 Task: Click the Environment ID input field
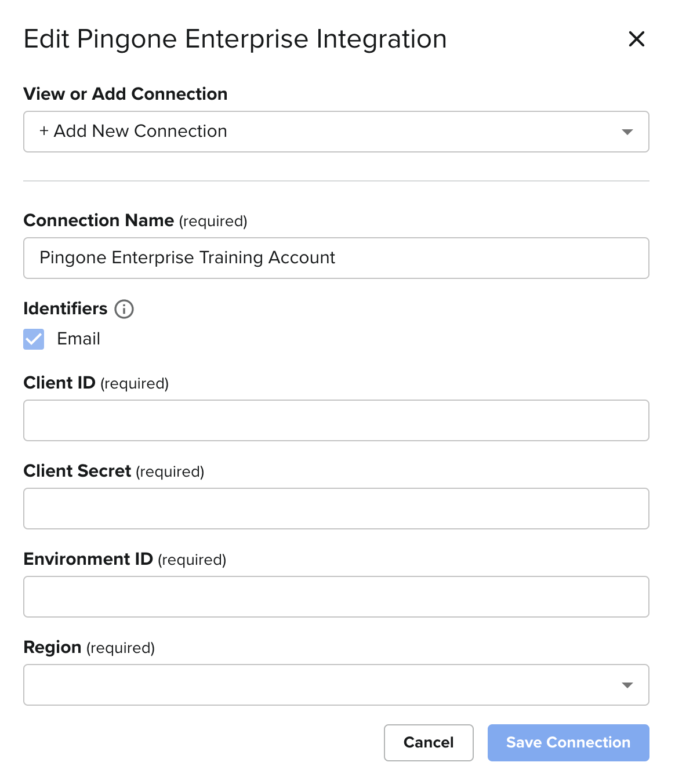[336, 597]
